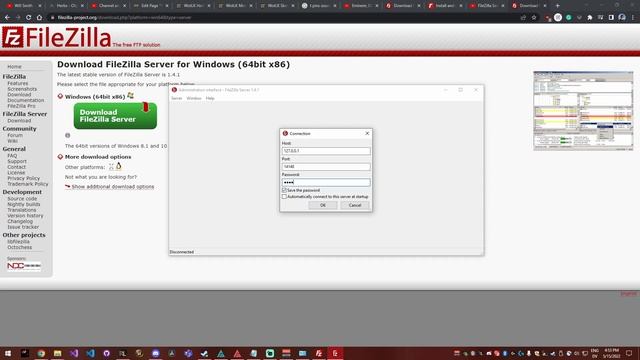Screen dimensions: 640x360
Task: Open the Windows Start menu
Action: (x=8, y=353)
